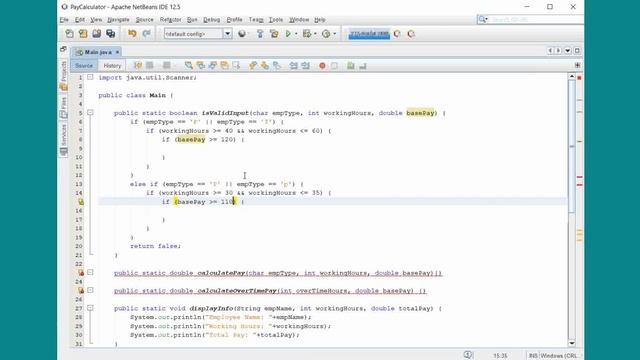Clean and Build project icon
640x360 pixels.
(274, 34)
